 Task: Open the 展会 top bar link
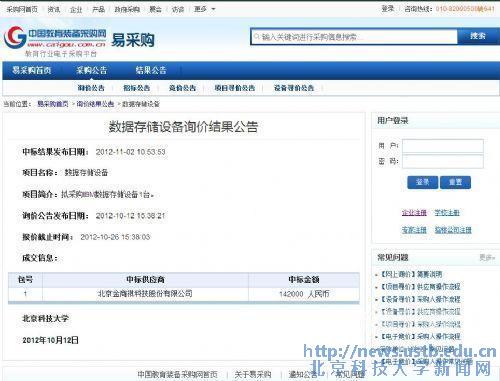tap(155, 9)
